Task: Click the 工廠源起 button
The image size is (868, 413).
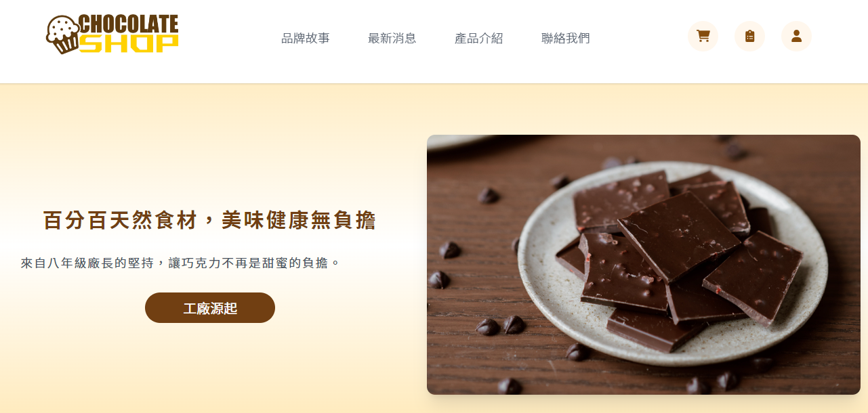Action: pyautogui.click(x=210, y=308)
